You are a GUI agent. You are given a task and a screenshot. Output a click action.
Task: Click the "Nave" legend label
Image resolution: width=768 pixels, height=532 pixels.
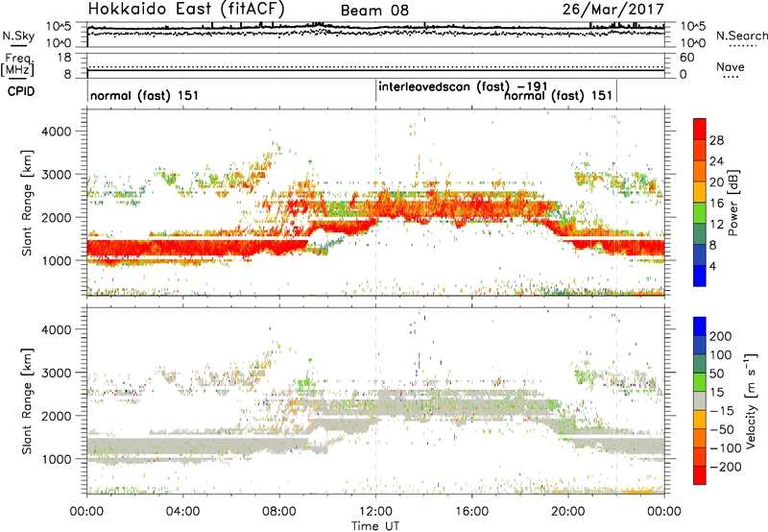point(731,66)
